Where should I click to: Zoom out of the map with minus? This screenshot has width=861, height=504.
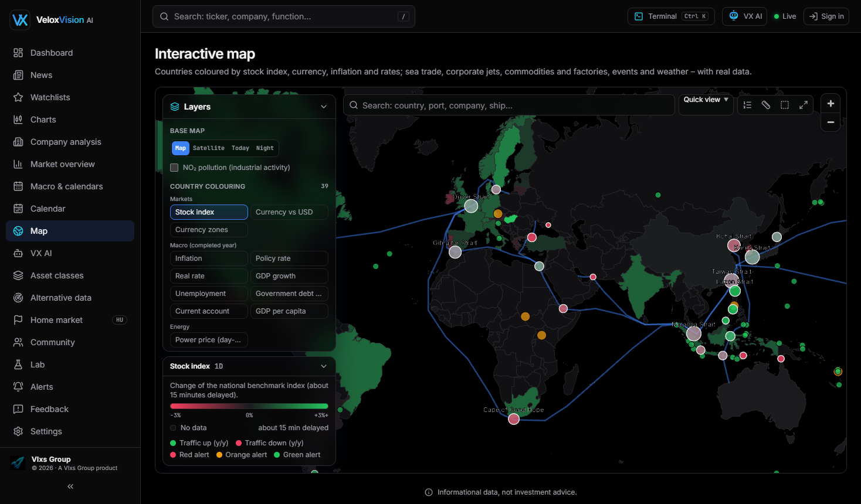coord(831,122)
